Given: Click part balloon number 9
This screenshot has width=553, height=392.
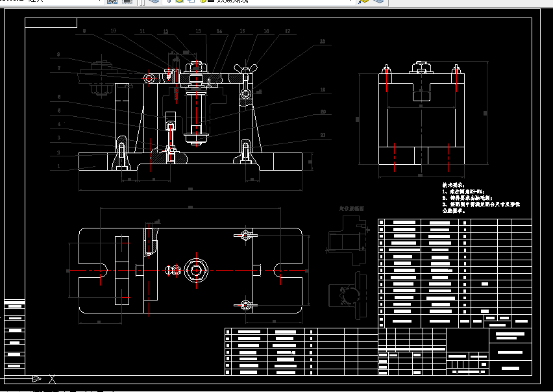Looking at the screenshot, I should point(84,31).
